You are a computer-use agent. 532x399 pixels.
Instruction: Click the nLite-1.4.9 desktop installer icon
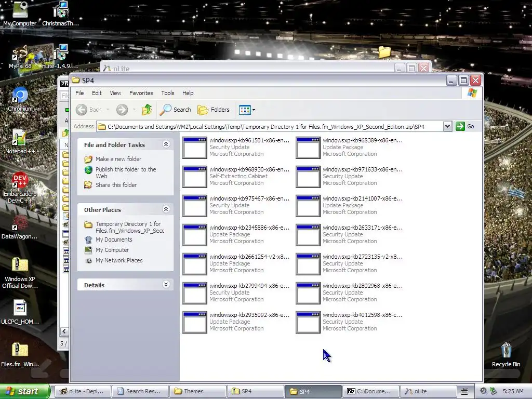60,56
